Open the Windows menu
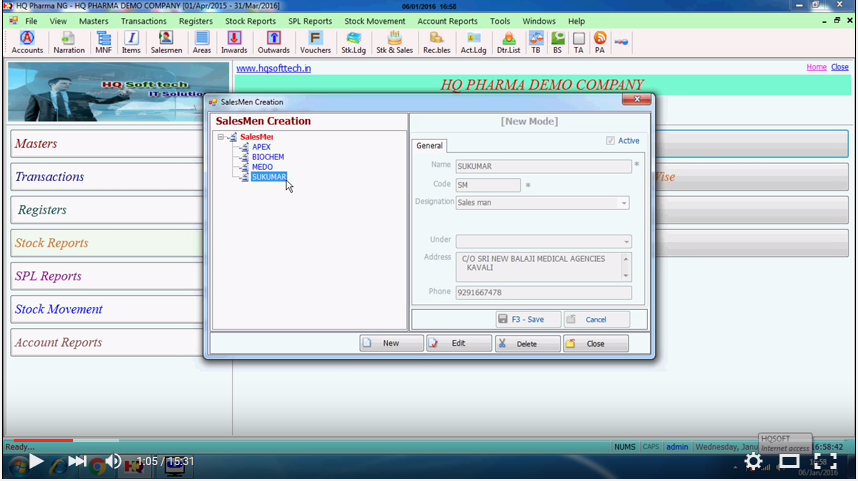The image size is (858, 481). [538, 21]
